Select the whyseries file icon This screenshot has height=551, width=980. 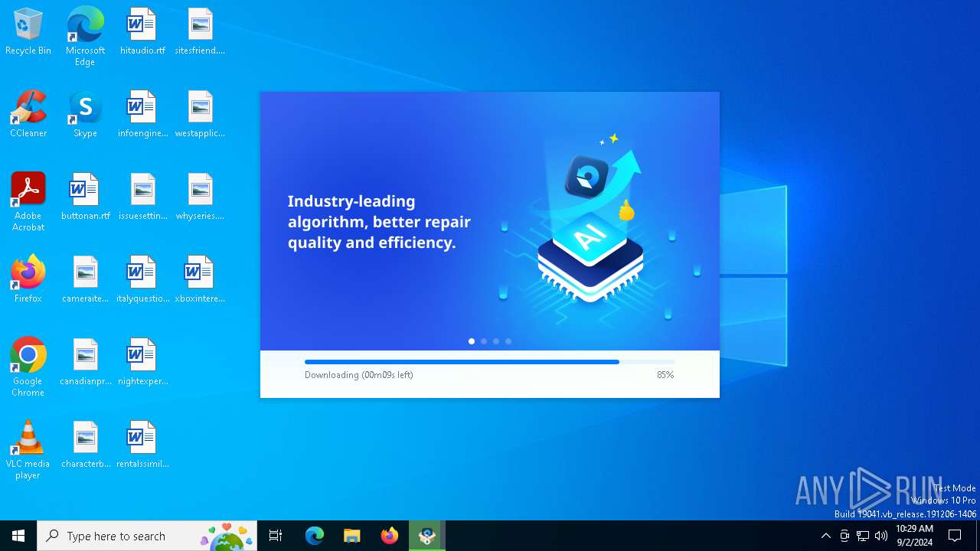coord(200,197)
